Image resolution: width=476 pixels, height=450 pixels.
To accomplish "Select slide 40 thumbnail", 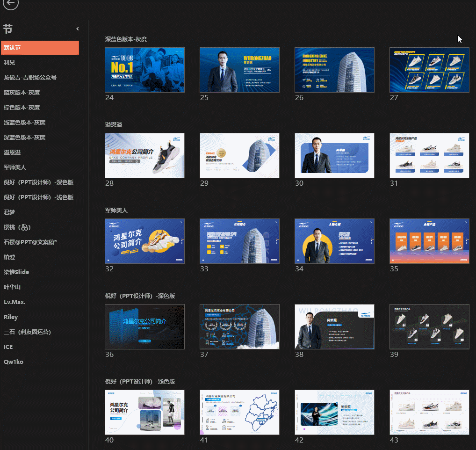I will click(x=144, y=413).
